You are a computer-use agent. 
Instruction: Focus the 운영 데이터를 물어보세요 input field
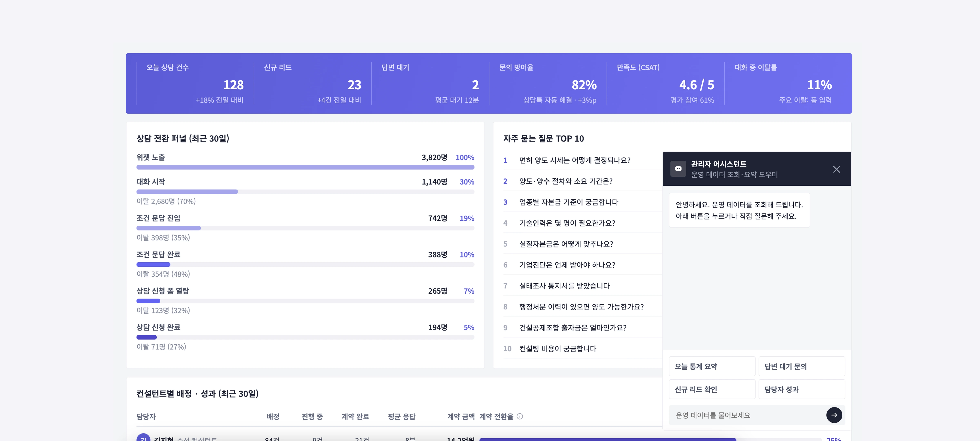(x=746, y=415)
